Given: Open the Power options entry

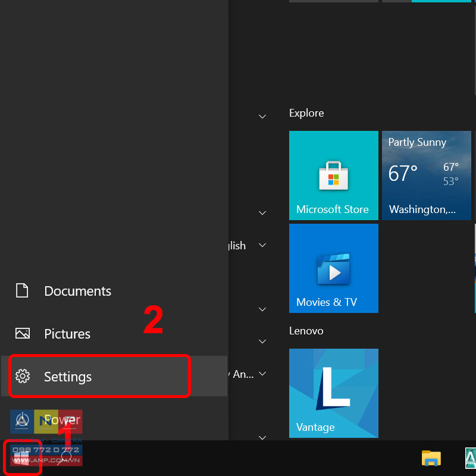Looking at the screenshot, I should point(114,419).
